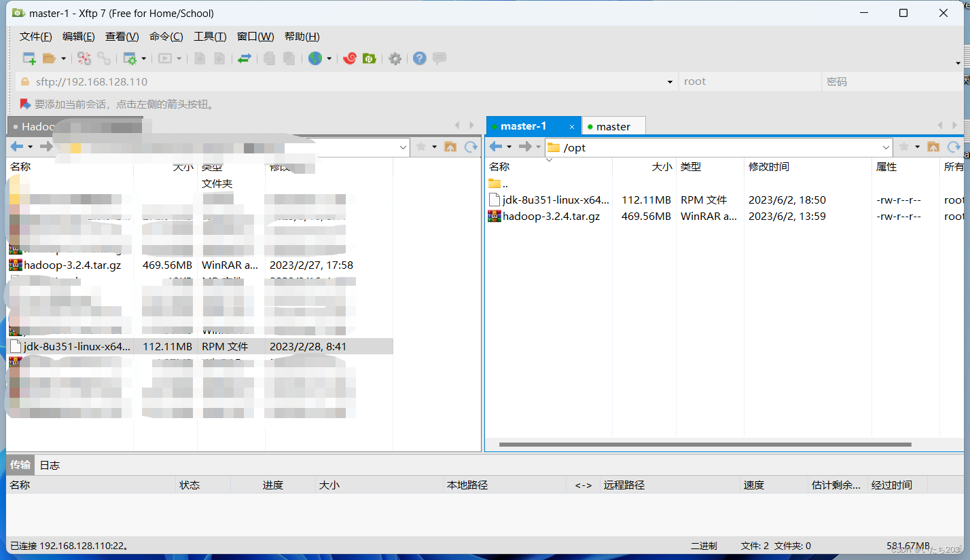This screenshot has height=560, width=970.
Task: Refresh the remote pane listing
Action: tap(954, 147)
